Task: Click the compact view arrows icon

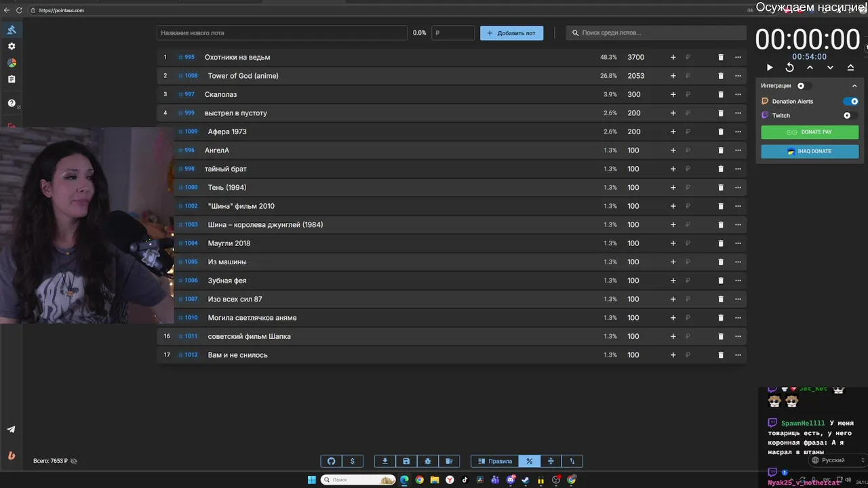Action: pyautogui.click(x=551, y=461)
